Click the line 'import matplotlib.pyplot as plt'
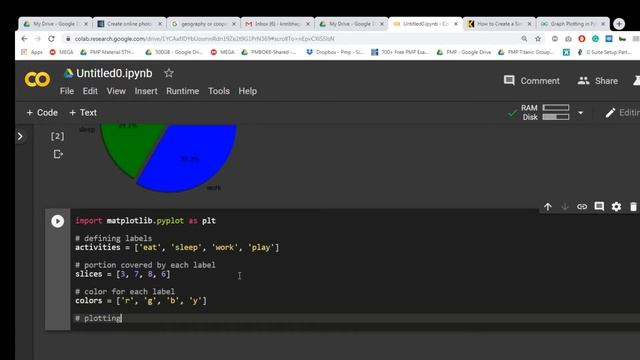This screenshot has height=360, width=640. pyautogui.click(x=146, y=221)
